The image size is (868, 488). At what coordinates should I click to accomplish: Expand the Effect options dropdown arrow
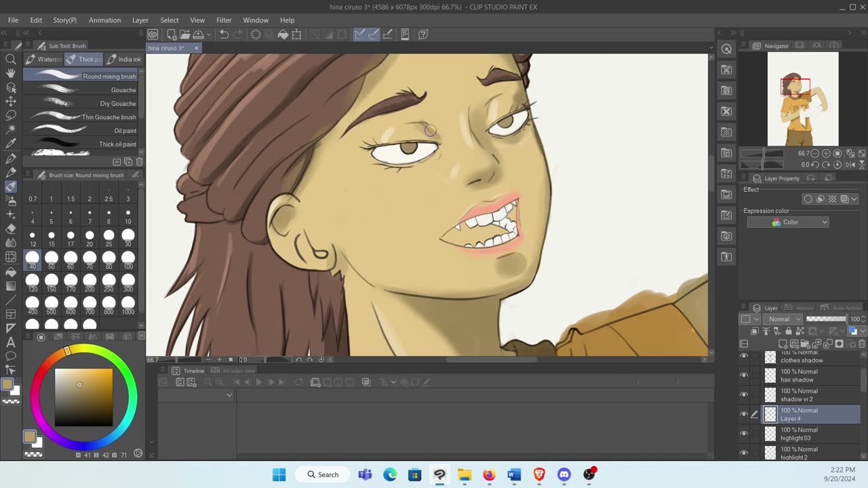pos(856,199)
